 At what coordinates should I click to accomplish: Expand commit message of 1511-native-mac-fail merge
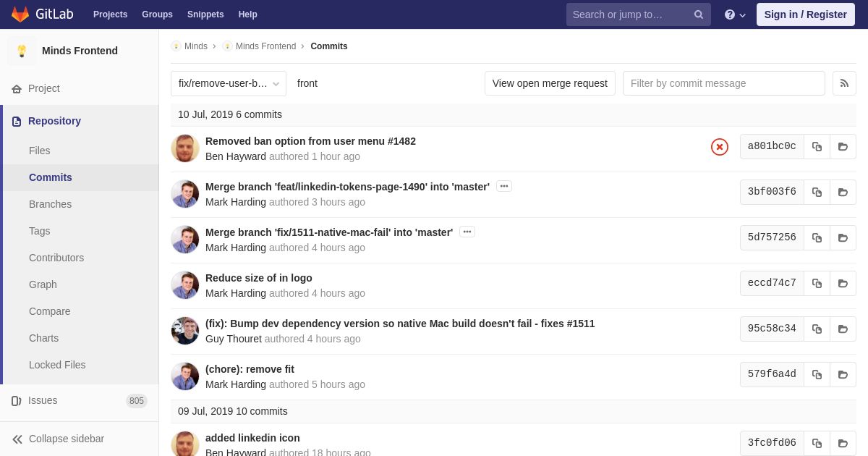coord(467,232)
